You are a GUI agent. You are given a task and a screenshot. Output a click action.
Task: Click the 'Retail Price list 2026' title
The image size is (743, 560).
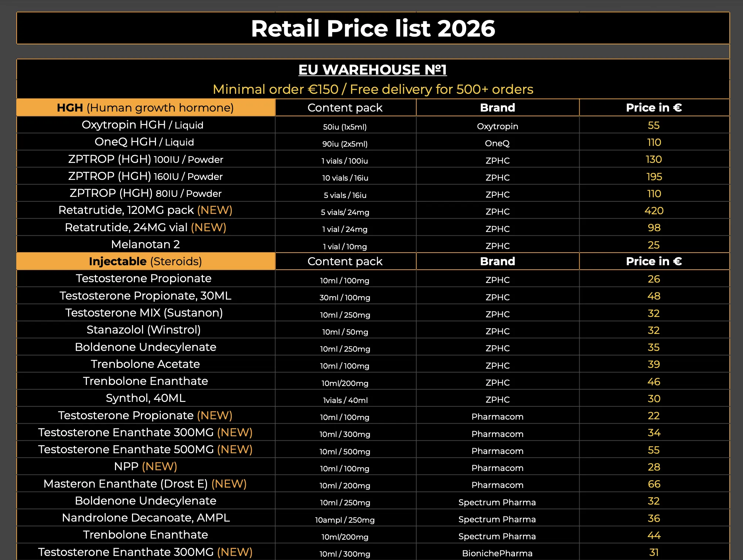[373, 28]
